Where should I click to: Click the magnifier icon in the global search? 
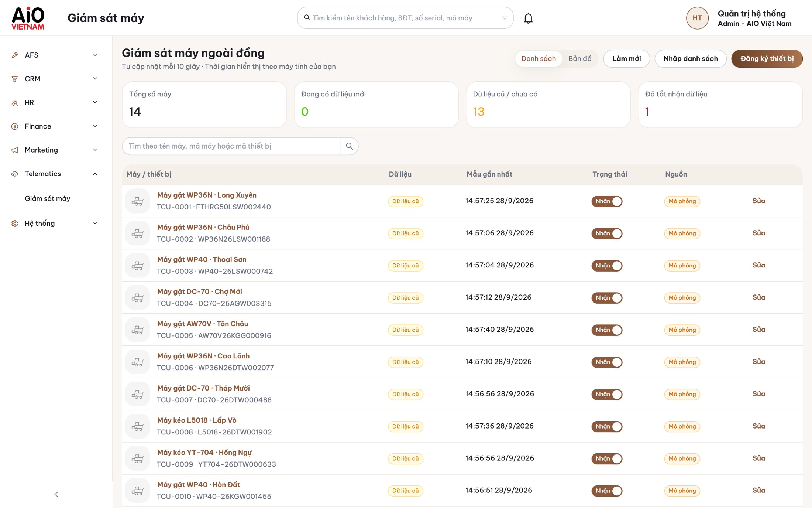coord(307,18)
